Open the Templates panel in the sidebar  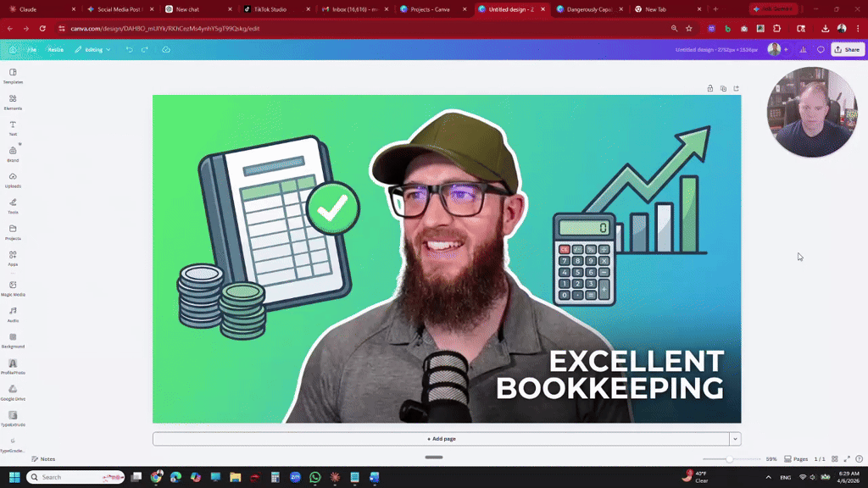click(13, 76)
